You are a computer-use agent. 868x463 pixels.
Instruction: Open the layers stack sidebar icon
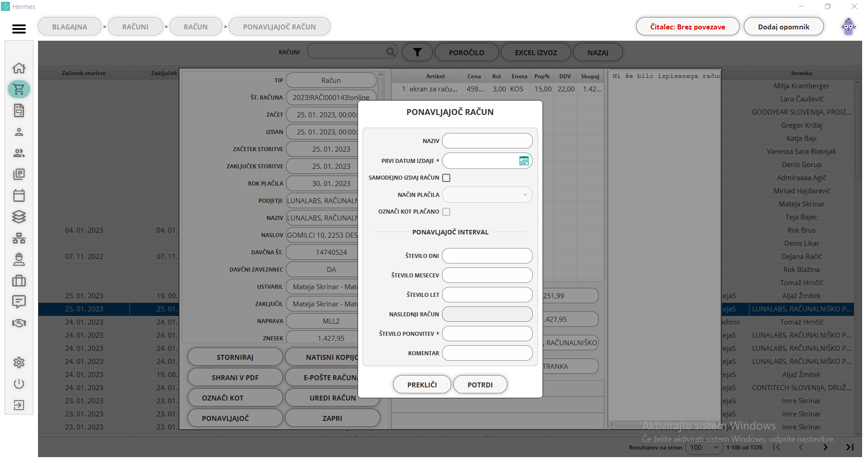coord(19,217)
